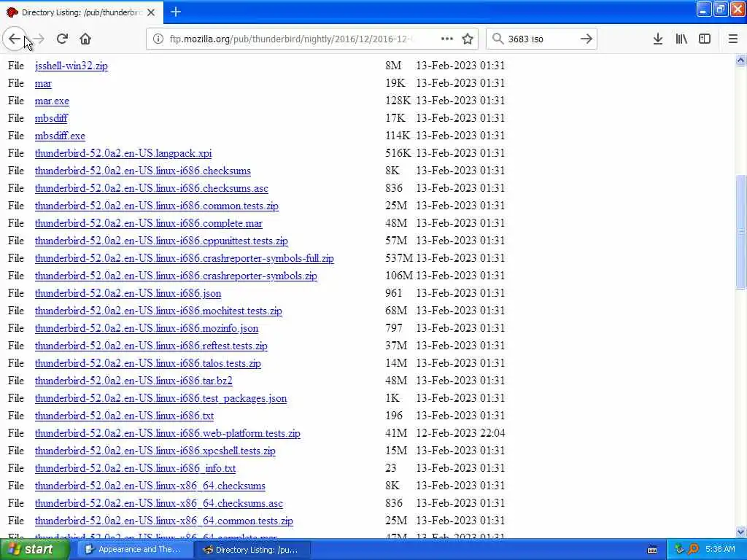Open the Firefox hamburger menu

point(733,39)
